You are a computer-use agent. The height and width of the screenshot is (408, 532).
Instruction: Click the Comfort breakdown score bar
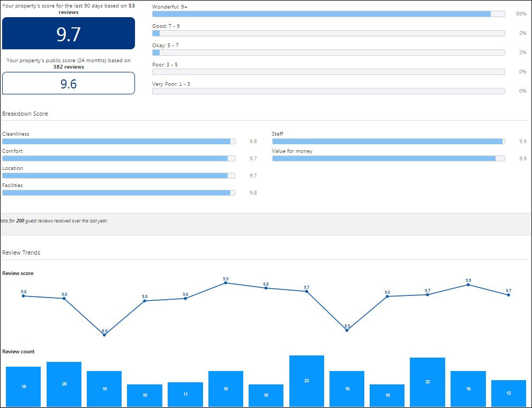[x=119, y=159]
